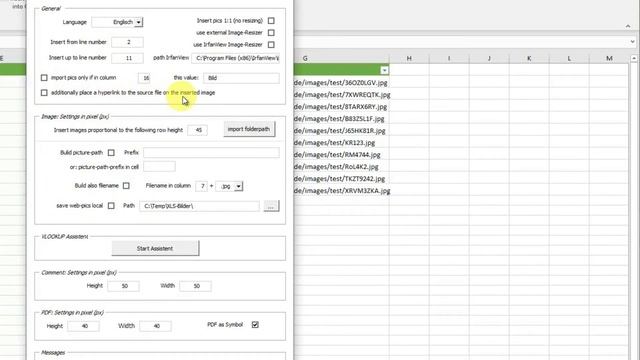Screen dimensions: 640x360
Task: Enable additionally place a hyperlink checkbox
Action: [44, 93]
